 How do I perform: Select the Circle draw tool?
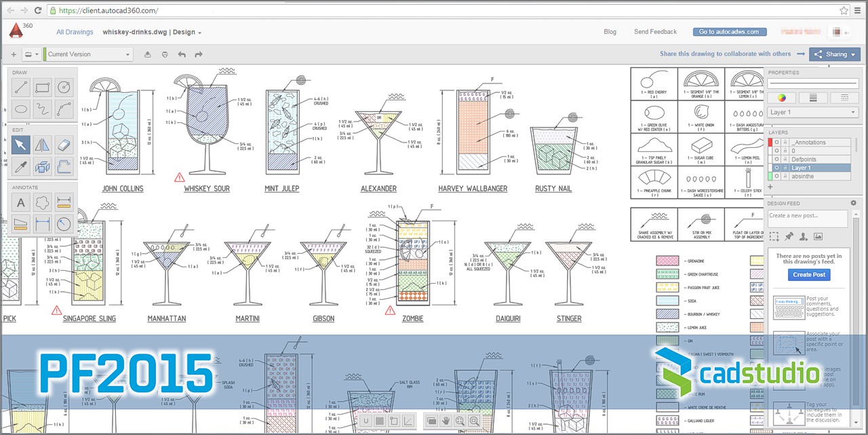click(63, 87)
